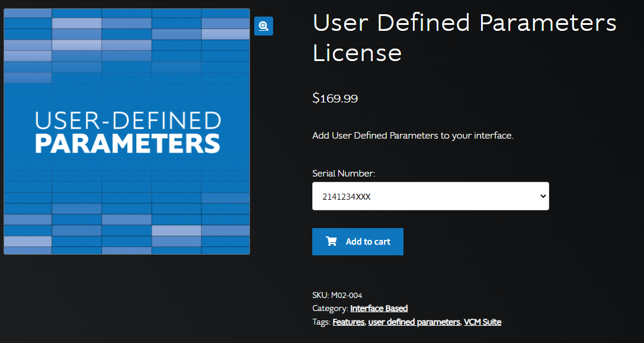This screenshot has width=644, height=343.
Task: Click the $169.99 price text
Action: tap(335, 98)
